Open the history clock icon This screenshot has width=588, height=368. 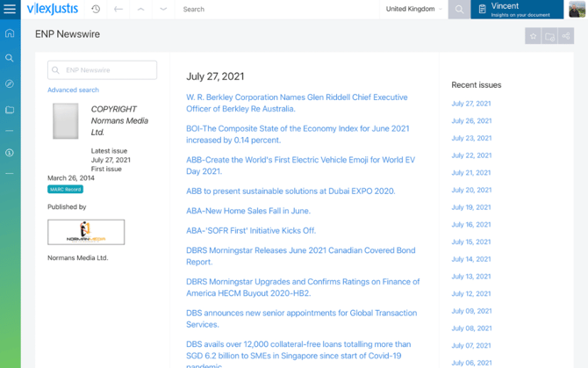click(x=96, y=9)
